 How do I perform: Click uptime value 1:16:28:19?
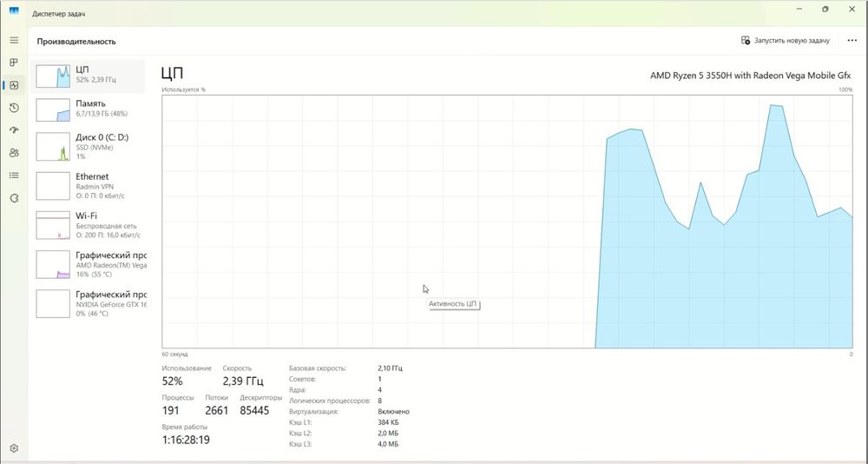pos(186,441)
